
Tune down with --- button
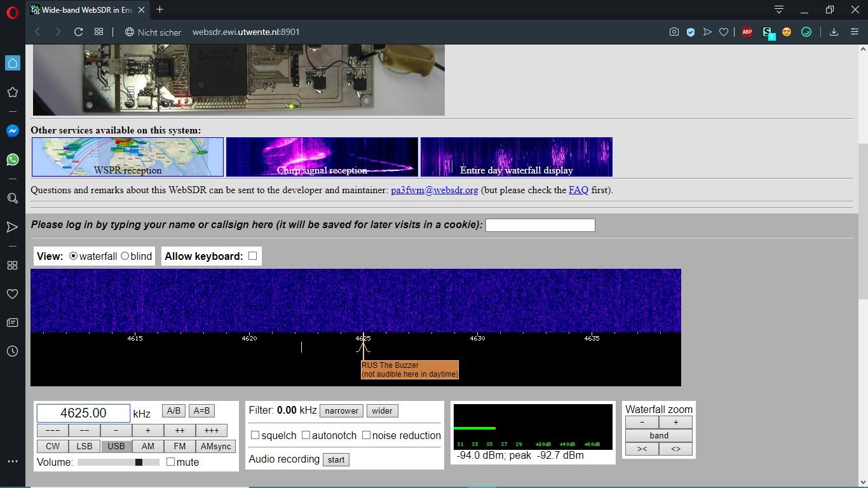(53, 430)
